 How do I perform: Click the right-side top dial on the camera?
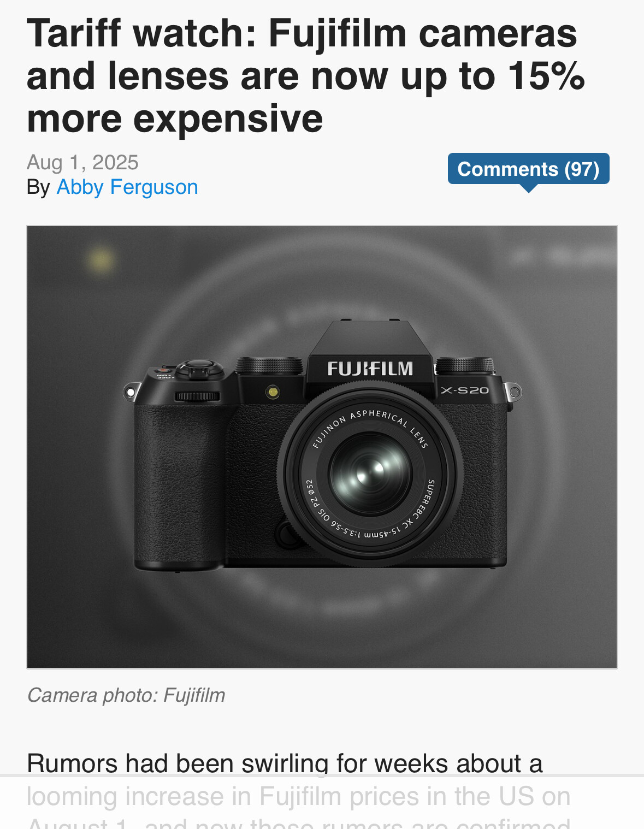pyautogui.click(x=465, y=365)
